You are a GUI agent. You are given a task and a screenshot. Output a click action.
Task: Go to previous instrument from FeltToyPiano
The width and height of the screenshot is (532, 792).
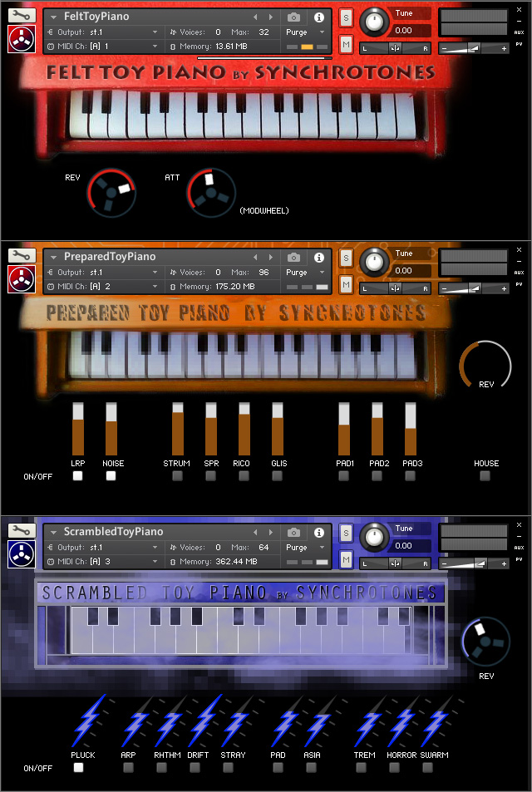click(x=255, y=17)
